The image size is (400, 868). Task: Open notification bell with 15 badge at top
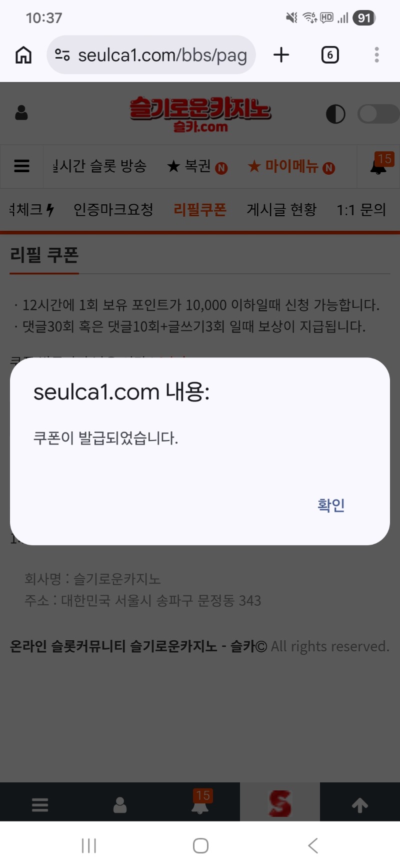380,164
